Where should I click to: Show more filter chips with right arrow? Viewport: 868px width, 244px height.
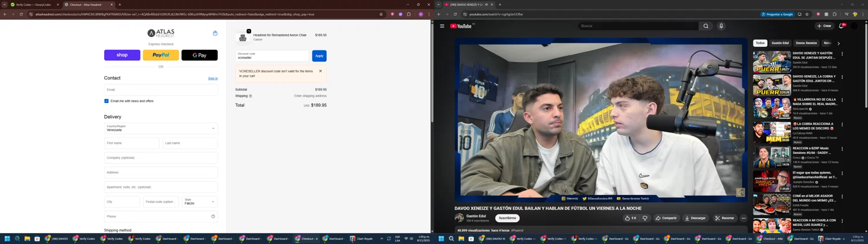(x=838, y=43)
